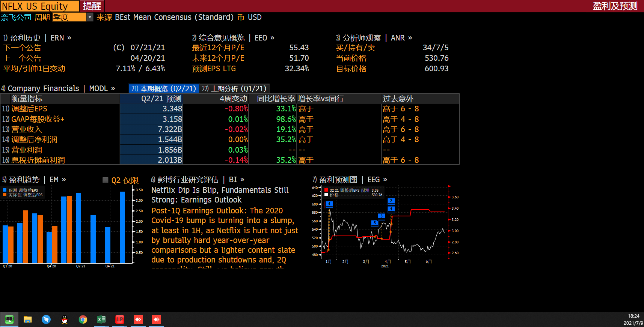Screen dimensions: 644x327
Task: Switch to the 上期分析 (Q1/21) tab
Action: pos(234,88)
